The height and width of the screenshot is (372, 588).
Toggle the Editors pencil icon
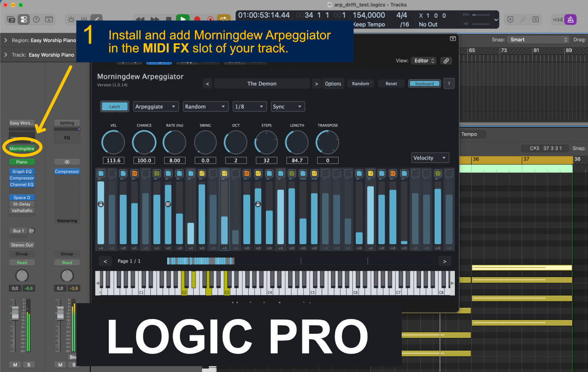(96, 19)
